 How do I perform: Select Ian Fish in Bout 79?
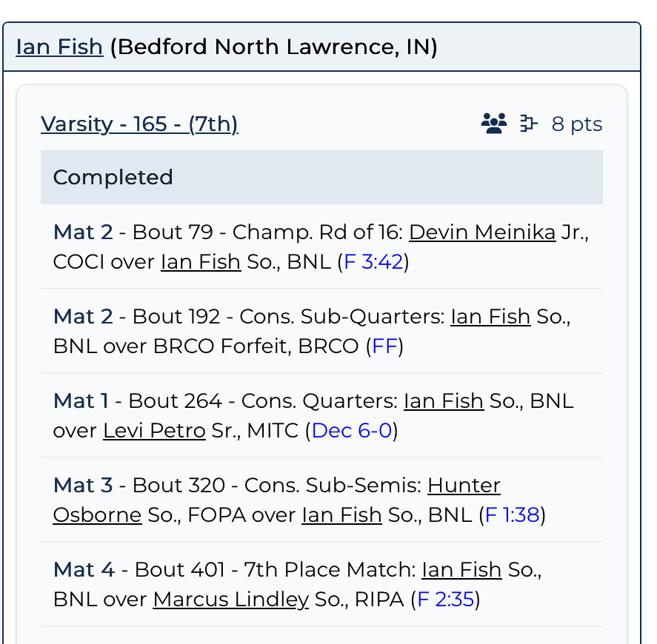[201, 262]
